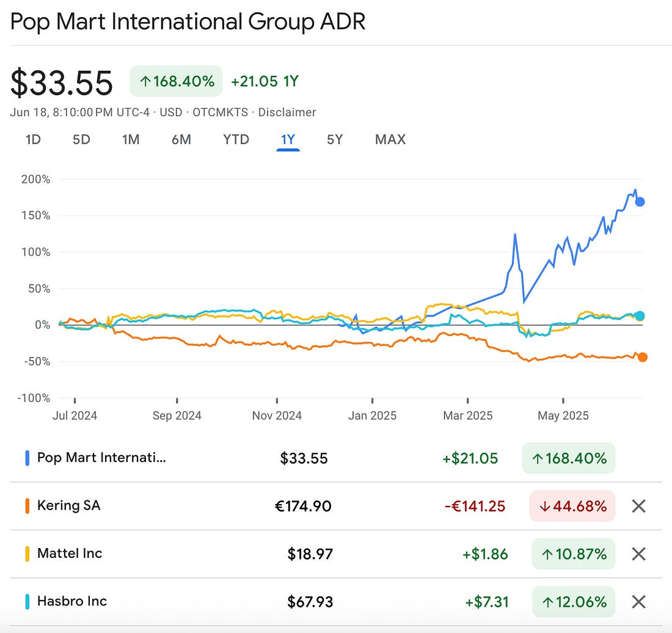Select the 1Y range tab
Image resolution: width=672 pixels, height=633 pixels.
coord(288,140)
